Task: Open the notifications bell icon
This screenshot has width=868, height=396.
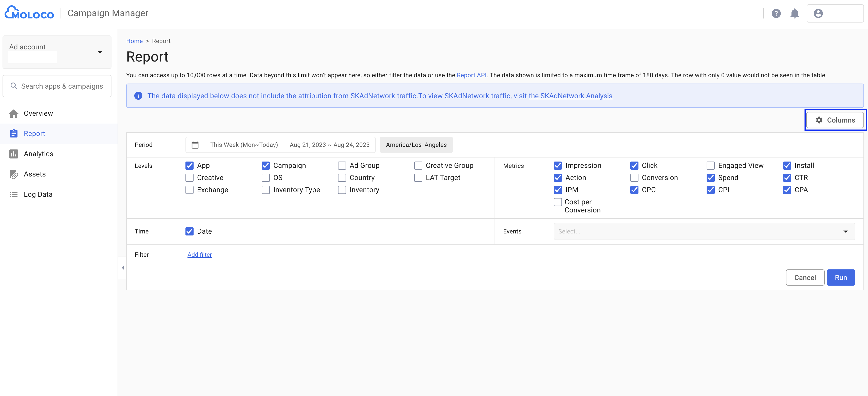Action: click(795, 13)
